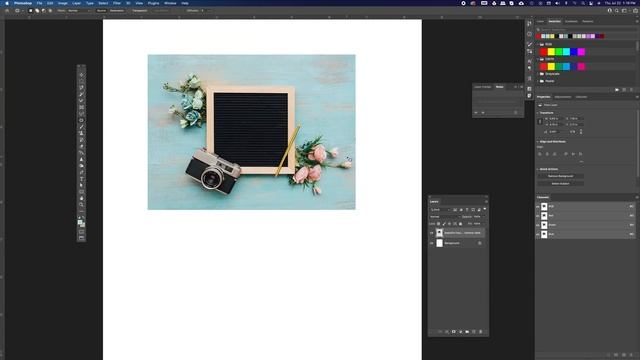Click the Home icon in options bar

pos(7,11)
